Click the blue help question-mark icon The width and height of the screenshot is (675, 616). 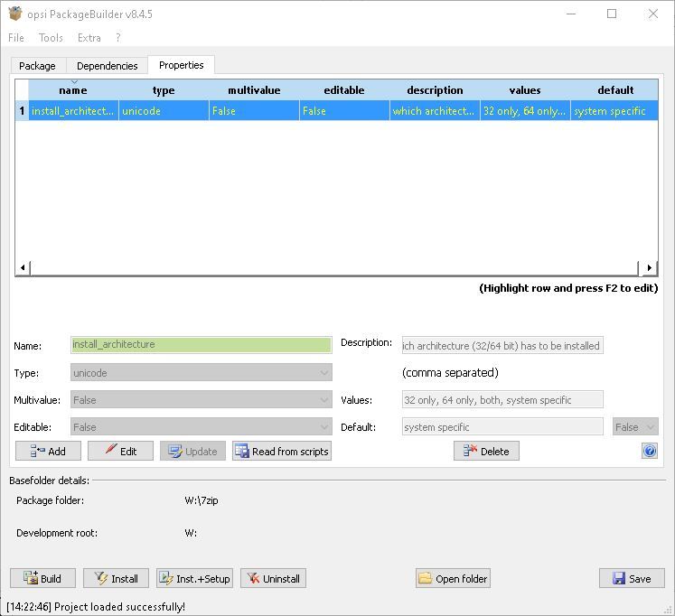(x=650, y=451)
